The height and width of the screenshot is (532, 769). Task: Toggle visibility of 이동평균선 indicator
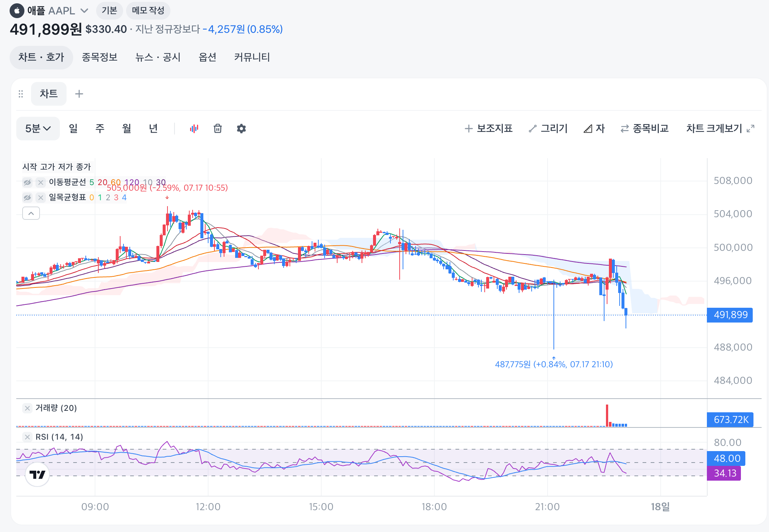coord(27,182)
